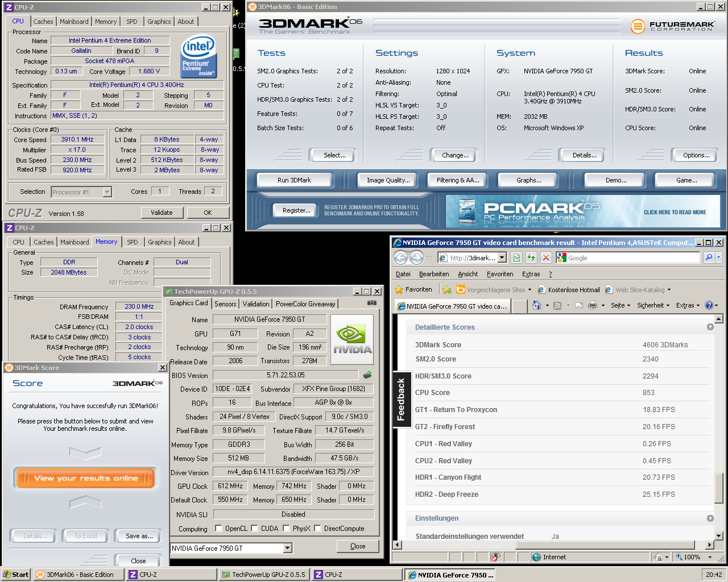
Task: Click the Google search input field
Action: click(628, 257)
